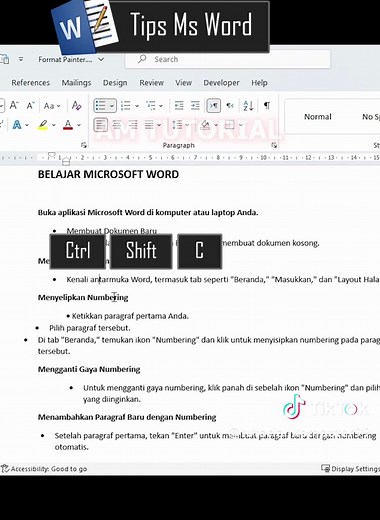Open the Justify options dropdown arrow
This screenshot has height=520, width=380.
click(x=159, y=125)
